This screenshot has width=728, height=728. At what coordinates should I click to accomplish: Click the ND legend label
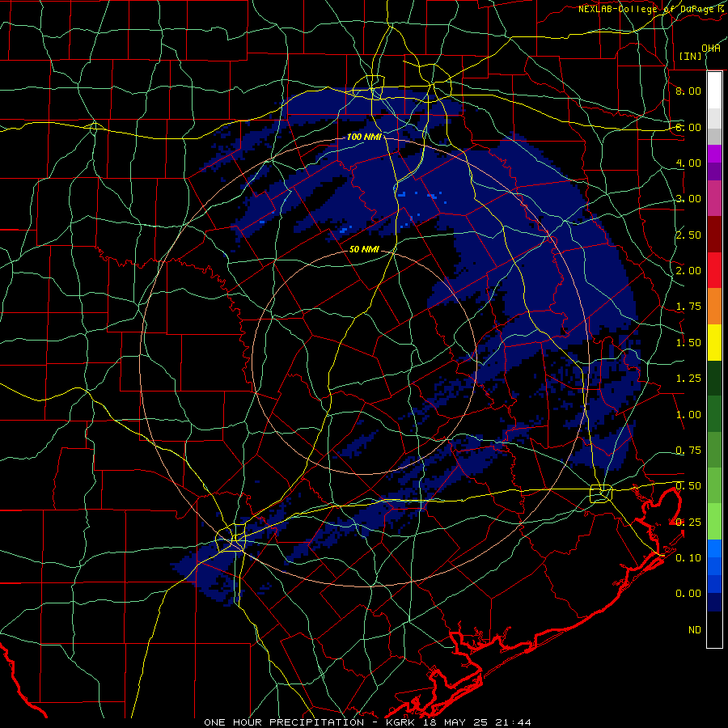695,630
